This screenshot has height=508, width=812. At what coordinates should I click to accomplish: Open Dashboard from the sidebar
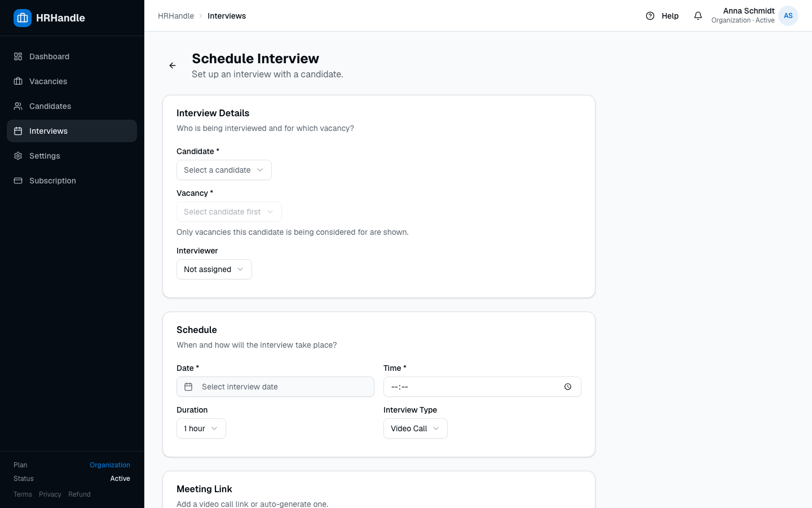pos(72,56)
